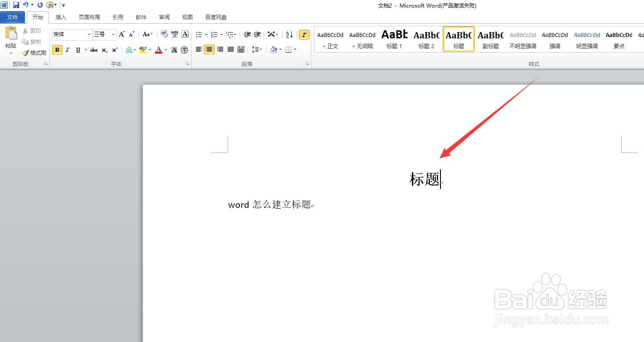Open the Pinyin guide (拼音指南) tool

[x=174, y=34]
